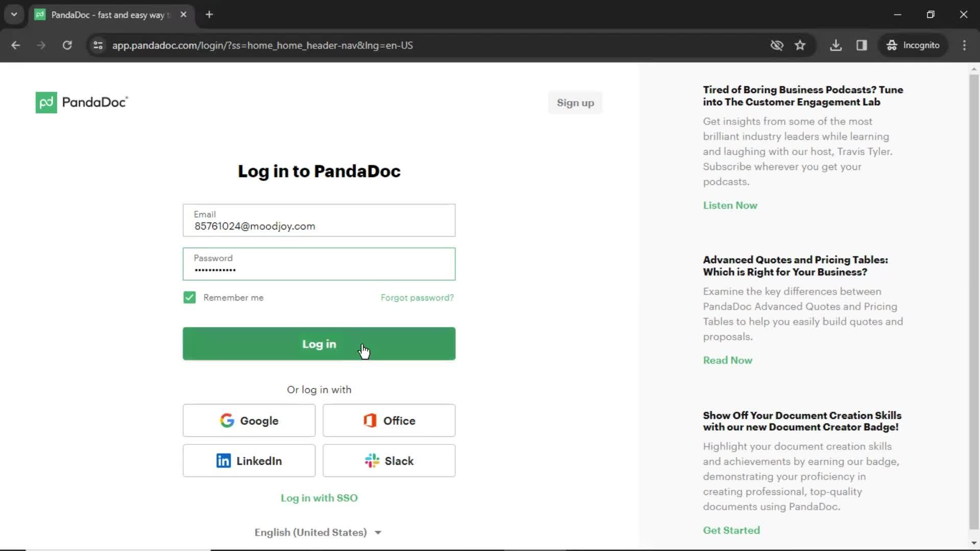Open the English United States dropdown
Viewport: 980px width, 551px height.
(x=318, y=532)
